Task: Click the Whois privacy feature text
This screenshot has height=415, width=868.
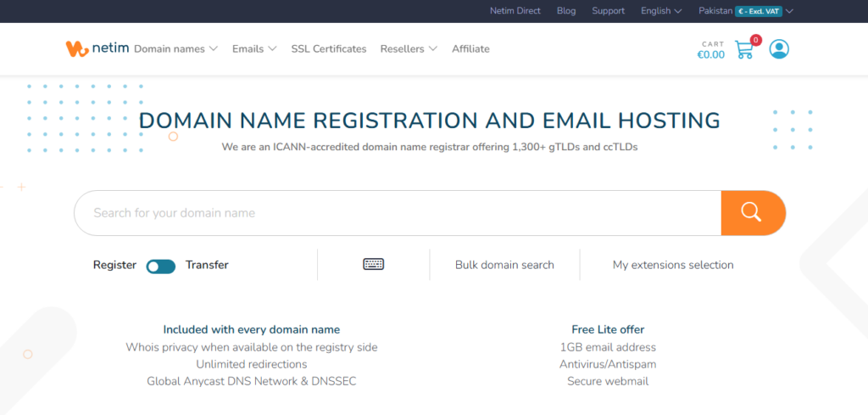Action: tap(251, 347)
